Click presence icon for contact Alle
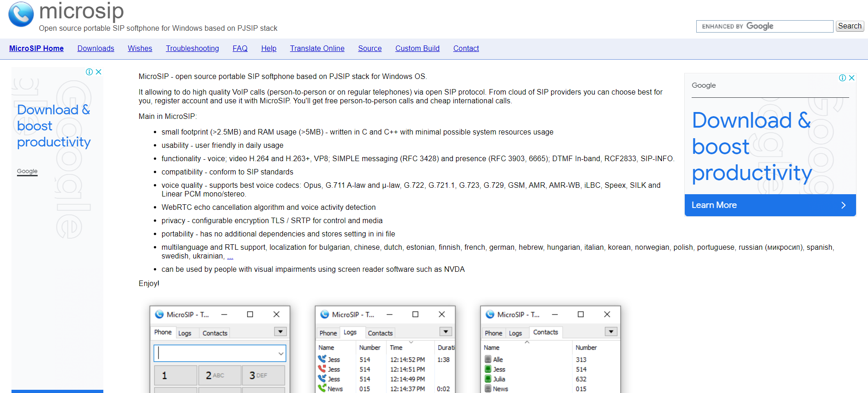 (488, 359)
